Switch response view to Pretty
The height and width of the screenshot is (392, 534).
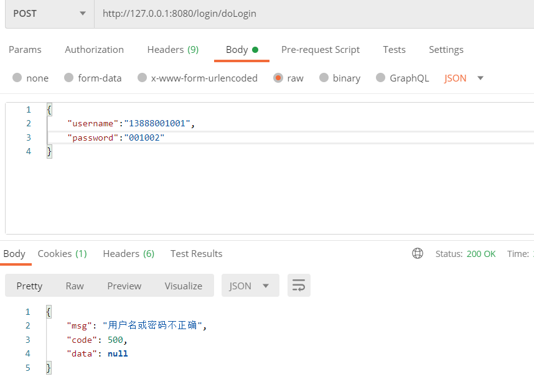pyautogui.click(x=30, y=286)
